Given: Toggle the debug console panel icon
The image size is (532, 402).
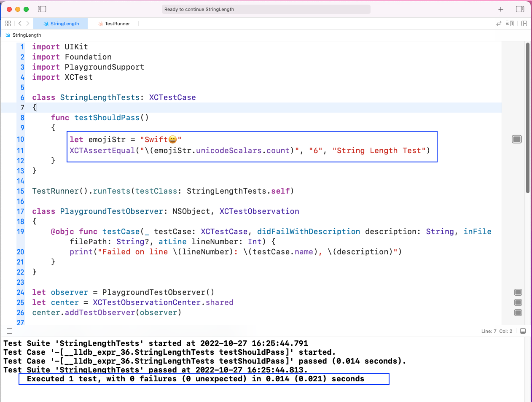Looking at the screenshot, I should point(523,331).
